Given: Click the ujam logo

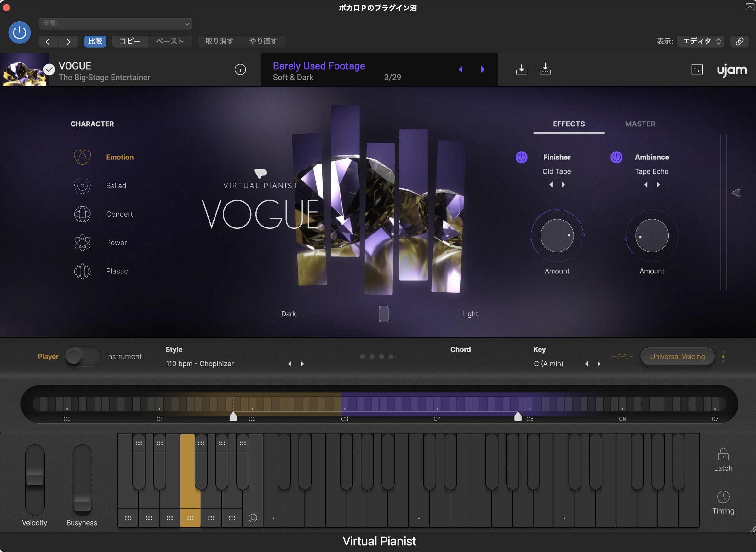Looking at the screenshot, I should 732,70.
